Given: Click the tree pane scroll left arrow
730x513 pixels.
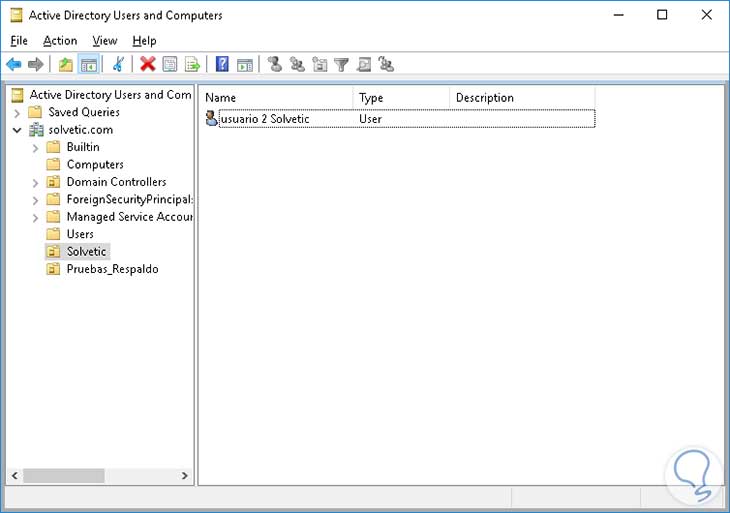Looking at the screenshot, I should coord(14,475).
